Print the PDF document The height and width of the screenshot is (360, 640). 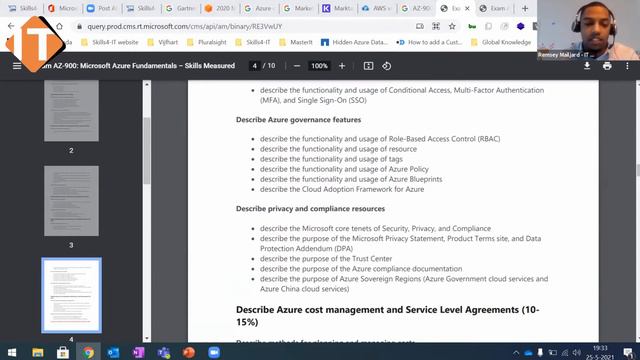point(607,66)
